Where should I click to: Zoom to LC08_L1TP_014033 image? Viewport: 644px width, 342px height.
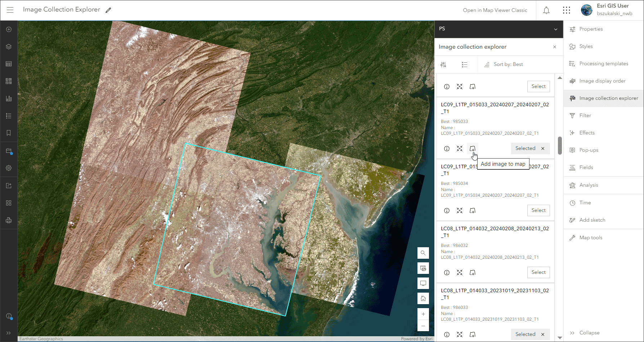coord(460,334)
